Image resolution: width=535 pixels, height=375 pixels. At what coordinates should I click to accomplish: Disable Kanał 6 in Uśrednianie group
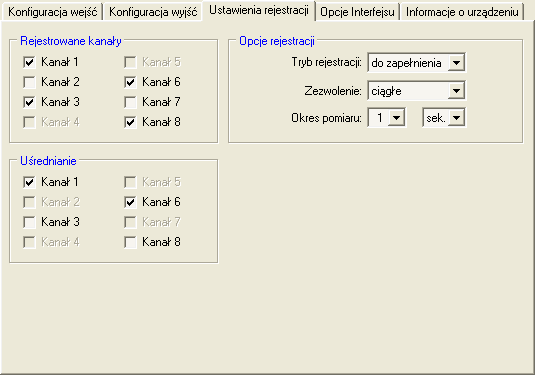click(x=130, y=202)
